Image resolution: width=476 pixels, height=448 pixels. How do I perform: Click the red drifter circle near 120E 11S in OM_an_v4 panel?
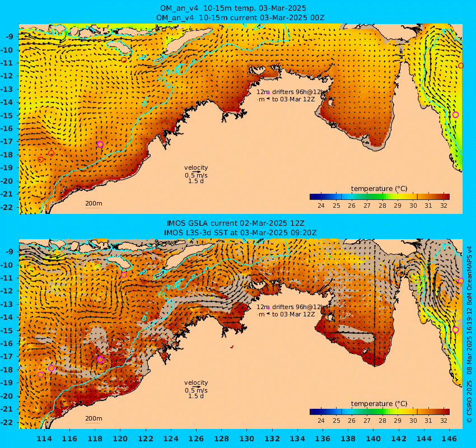124,60
